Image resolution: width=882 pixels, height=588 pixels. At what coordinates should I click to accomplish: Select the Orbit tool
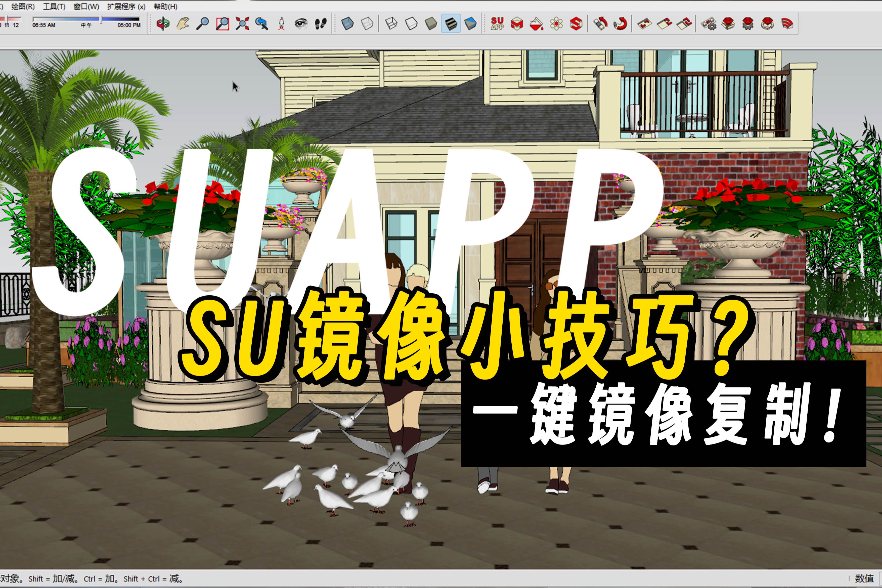click(163, 24)
